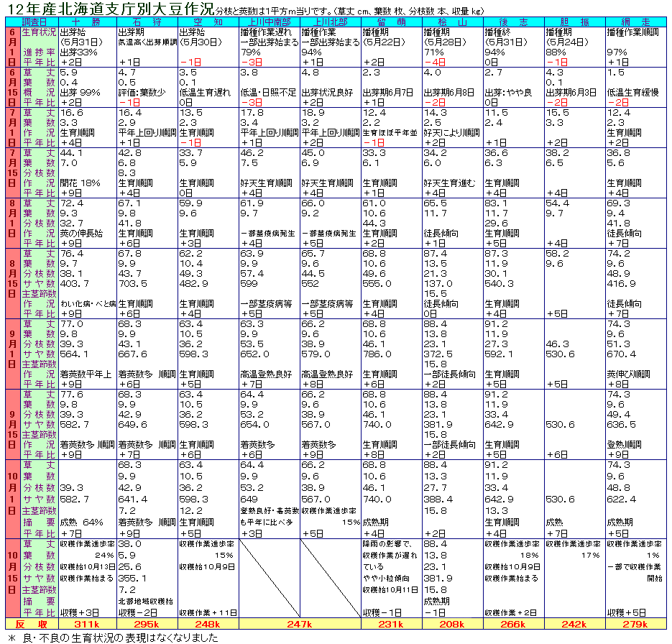
Task: Click the 出芽期6月8日 cell
Action: coord(449,93)
